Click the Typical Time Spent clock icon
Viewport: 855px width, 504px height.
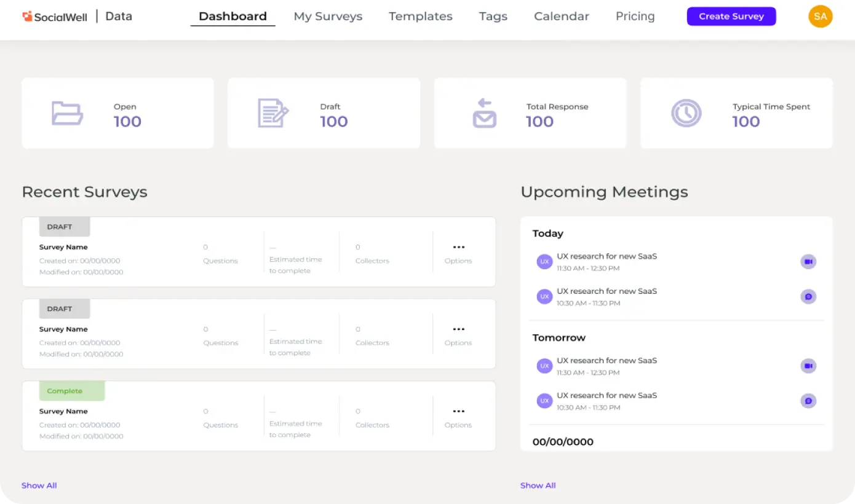(686, 113)
